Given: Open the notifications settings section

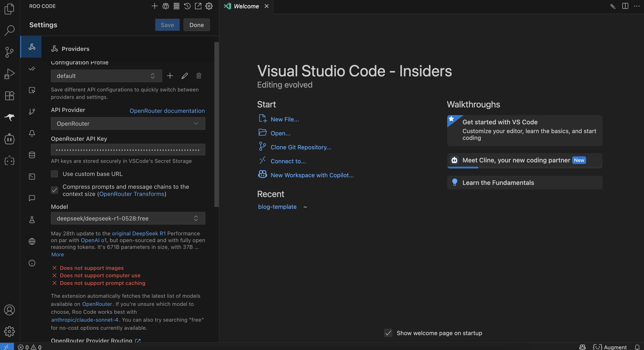Looking at the screenshot, I should 32,133.
